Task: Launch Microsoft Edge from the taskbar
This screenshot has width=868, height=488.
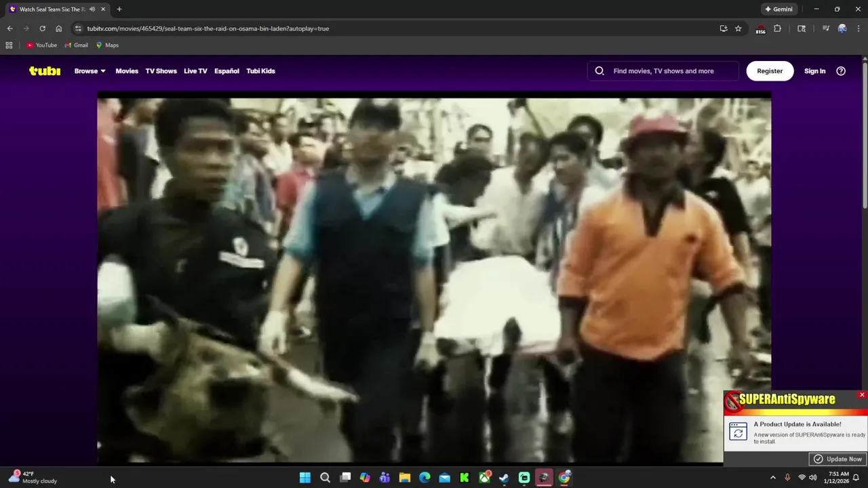Action: pos(425,478)
